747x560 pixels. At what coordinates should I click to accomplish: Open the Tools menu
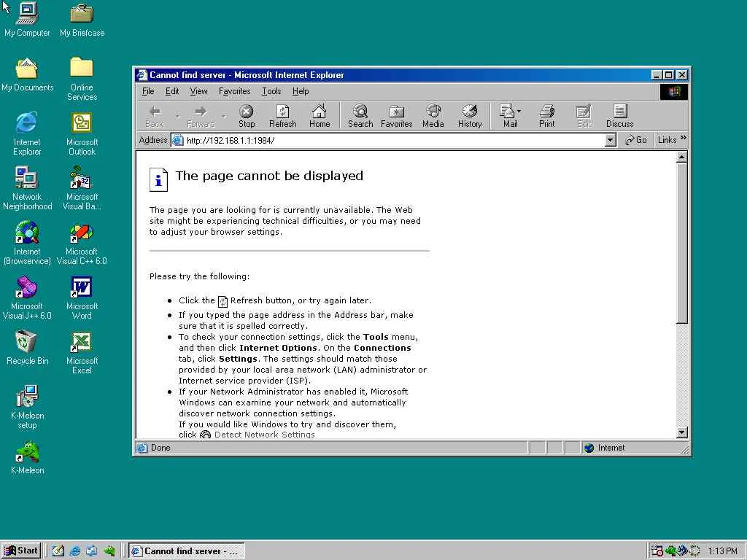tap(271, 91)
